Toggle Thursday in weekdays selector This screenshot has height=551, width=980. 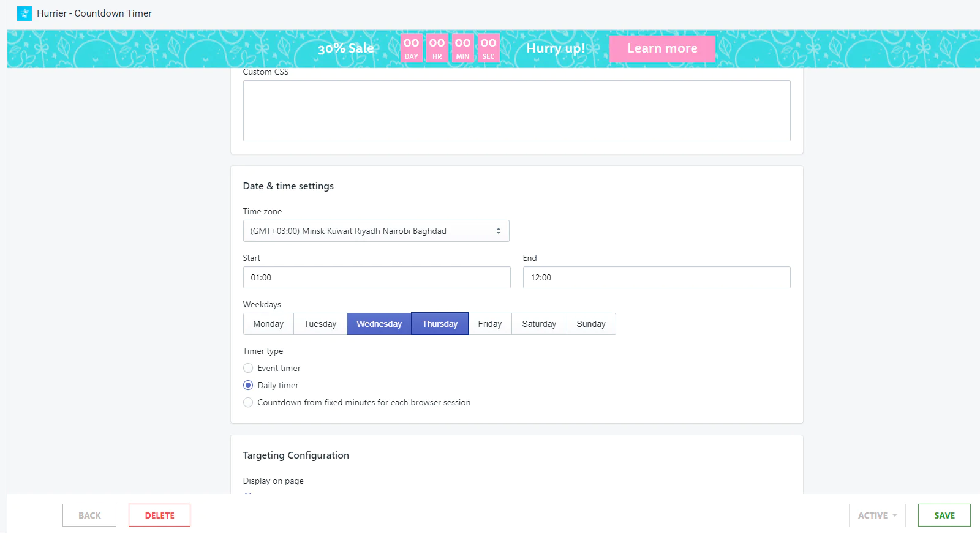(x=440, y=324)
